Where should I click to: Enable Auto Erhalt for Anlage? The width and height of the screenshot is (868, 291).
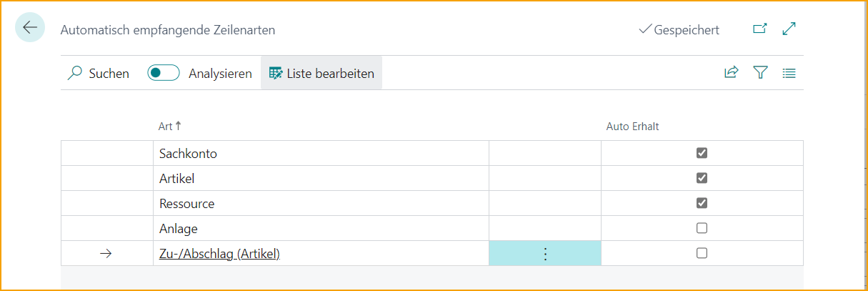tap(702, 228)
